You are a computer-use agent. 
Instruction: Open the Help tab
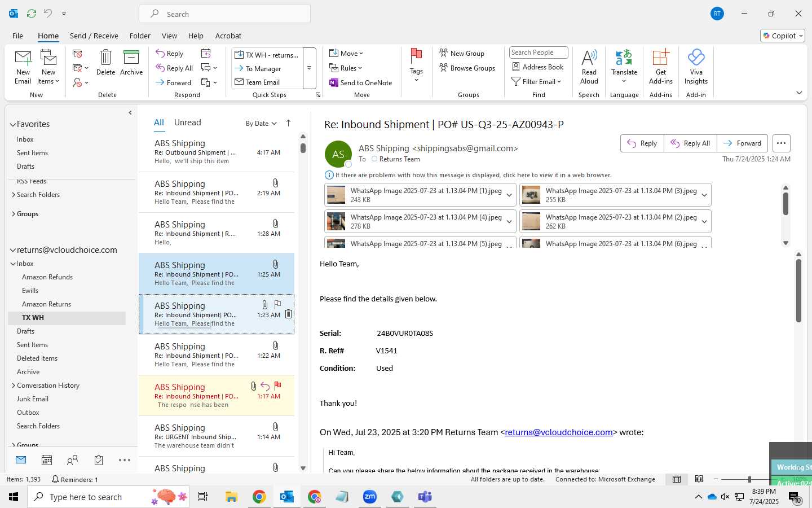(196, 36)
